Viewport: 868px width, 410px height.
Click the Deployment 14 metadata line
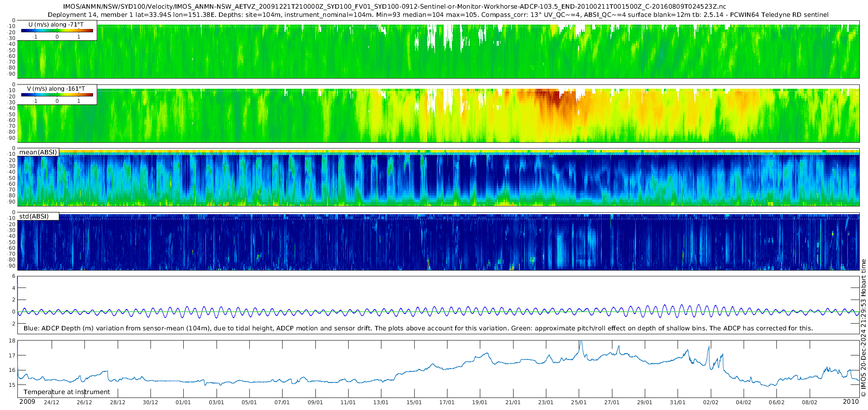tap(438, 15)
